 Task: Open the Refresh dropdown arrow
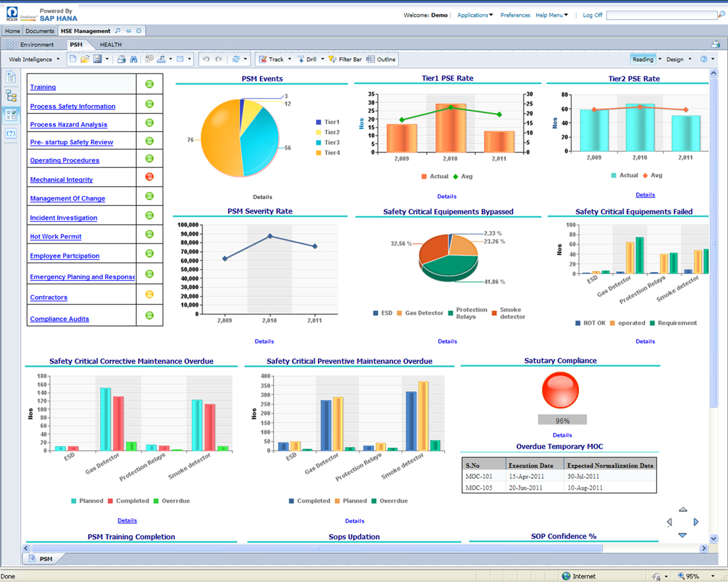click(x=246, y=59)
